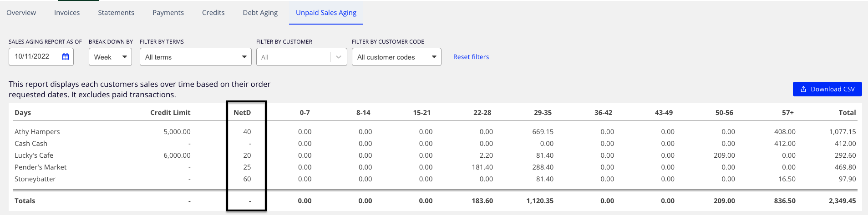Switch to the Overview tab
This screenshot has width=868, height=215.
coord(21,13)
